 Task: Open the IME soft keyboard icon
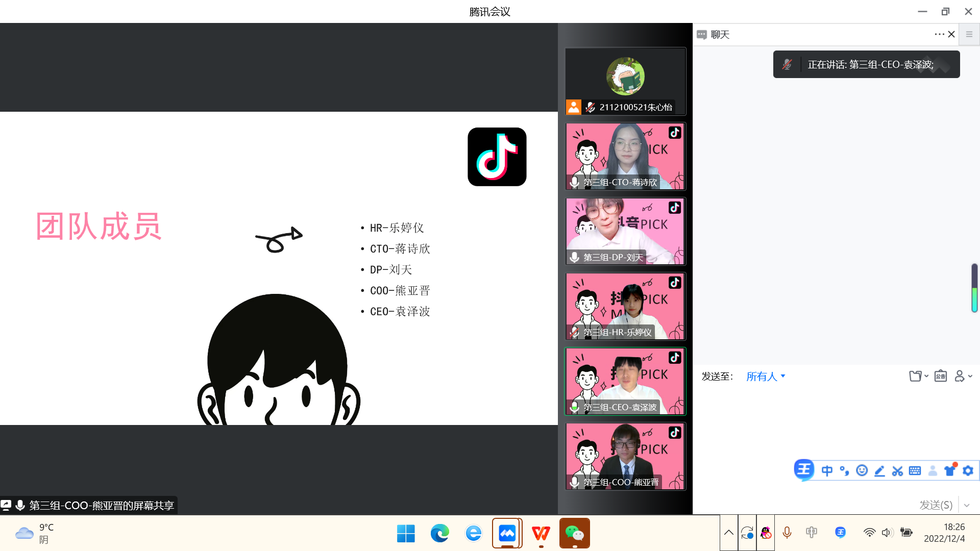tap(915, 470)
